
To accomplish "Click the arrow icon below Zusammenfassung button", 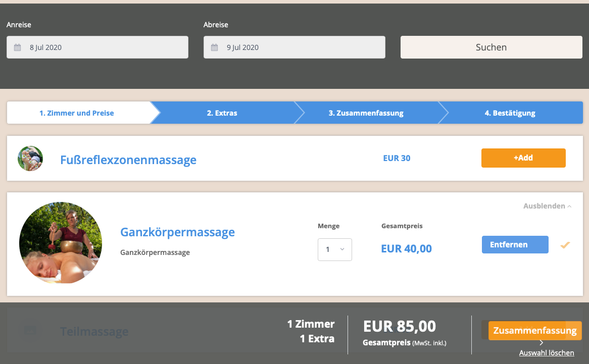I will click(541, 342).
